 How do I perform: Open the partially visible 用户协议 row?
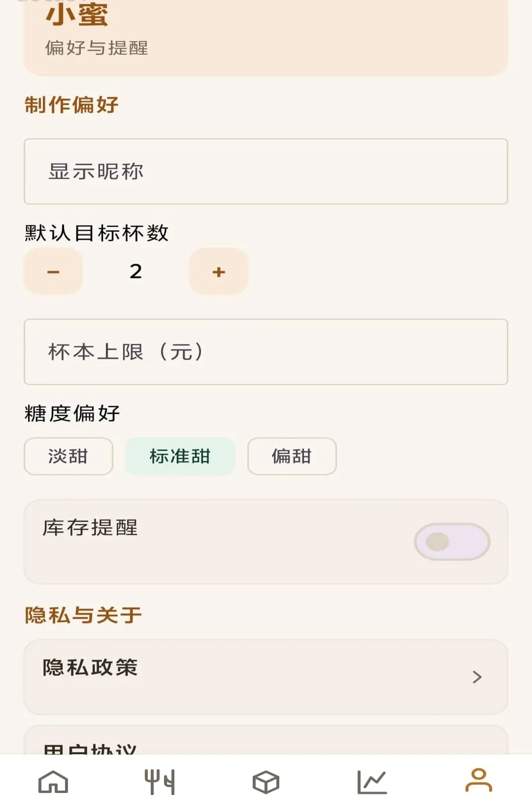(266, 740)
